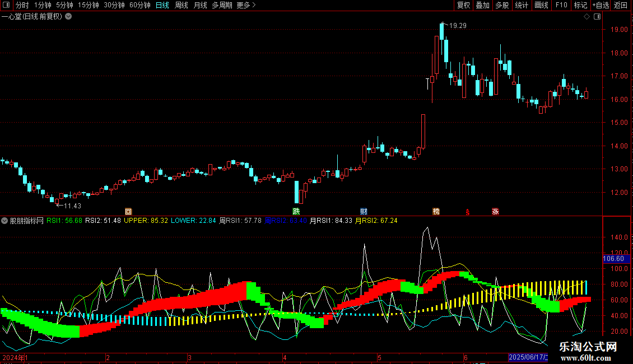Switch to 周线 weekly chart

181,5
